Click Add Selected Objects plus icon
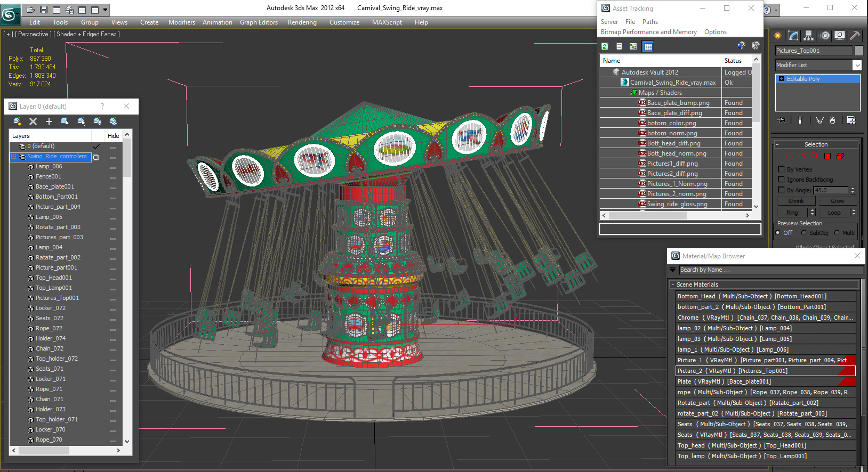Viewport: 868px width, 472px height. (x=49, y=121)
